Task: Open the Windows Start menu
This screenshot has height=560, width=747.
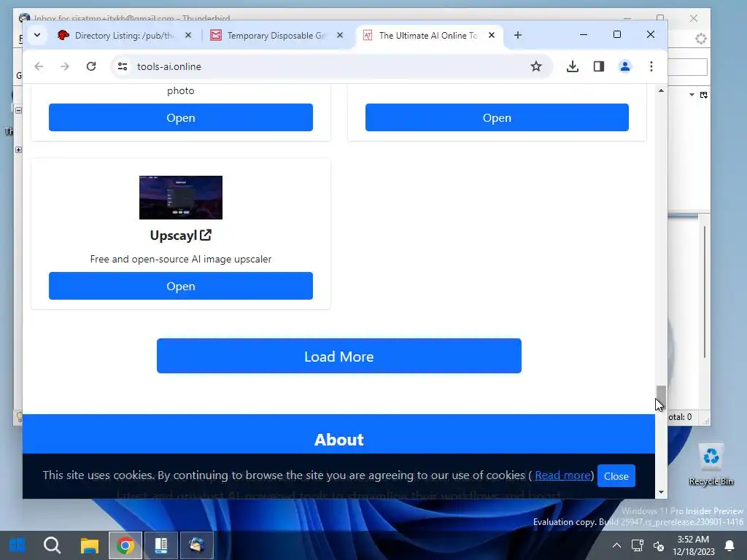Action: (x=18, y=545)
